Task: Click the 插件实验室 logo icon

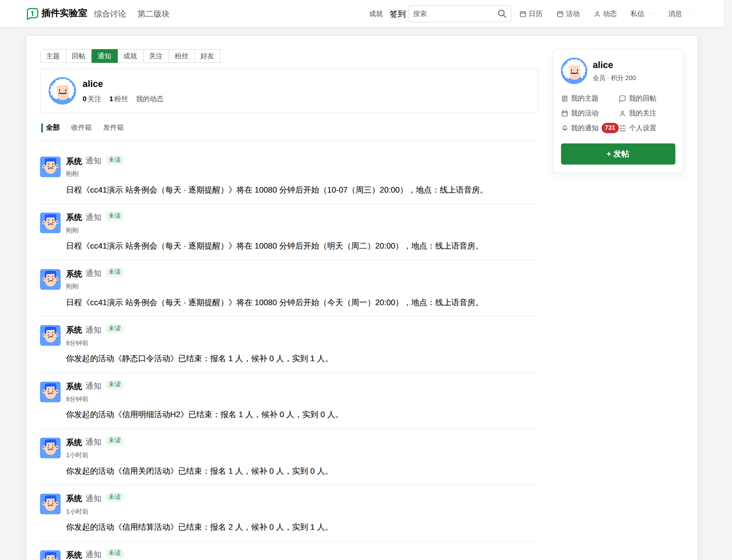Action: coord(33,14)
